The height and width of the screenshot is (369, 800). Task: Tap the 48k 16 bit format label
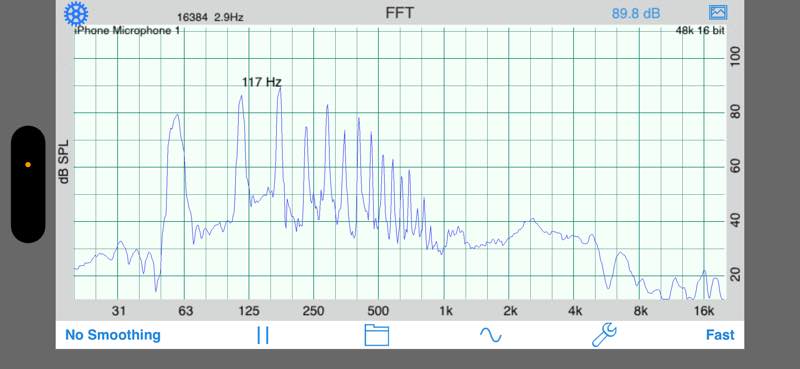700,31
